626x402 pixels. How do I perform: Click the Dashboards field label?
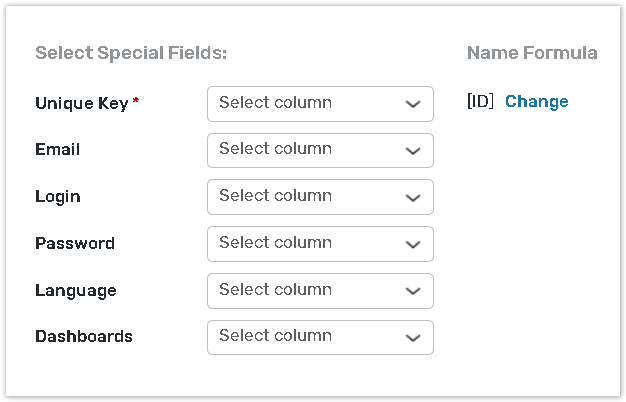click(x=83, y=337)
